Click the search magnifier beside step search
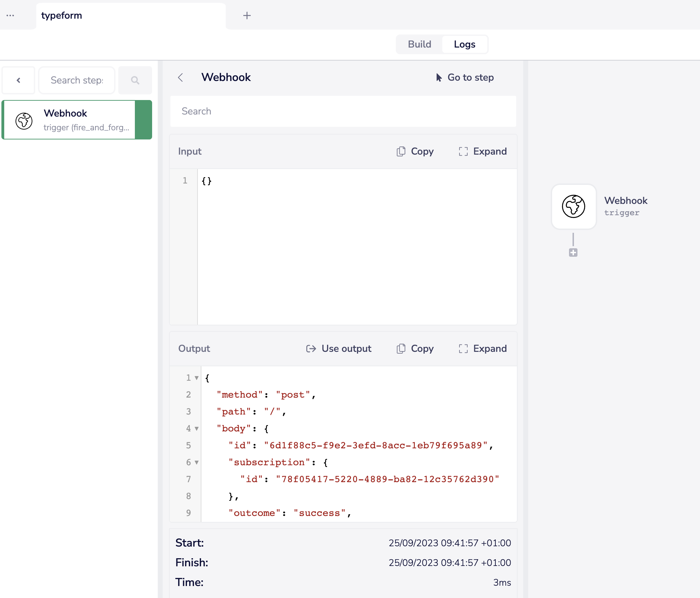 [135, 80]
